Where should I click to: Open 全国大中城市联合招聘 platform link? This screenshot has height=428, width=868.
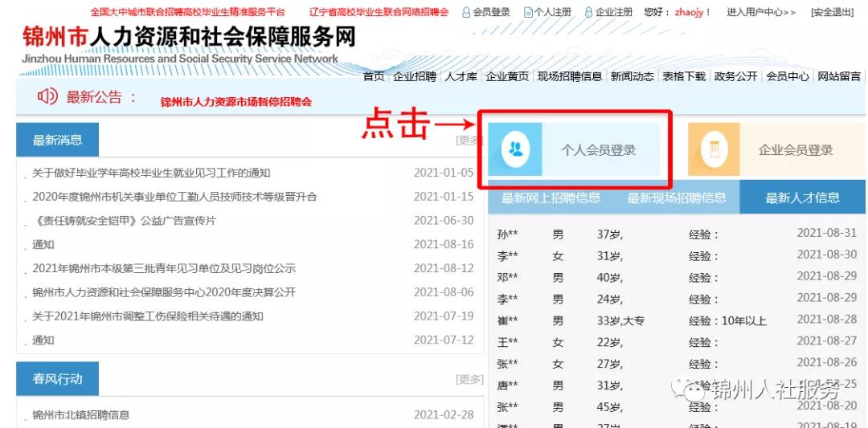click(188, 11)
